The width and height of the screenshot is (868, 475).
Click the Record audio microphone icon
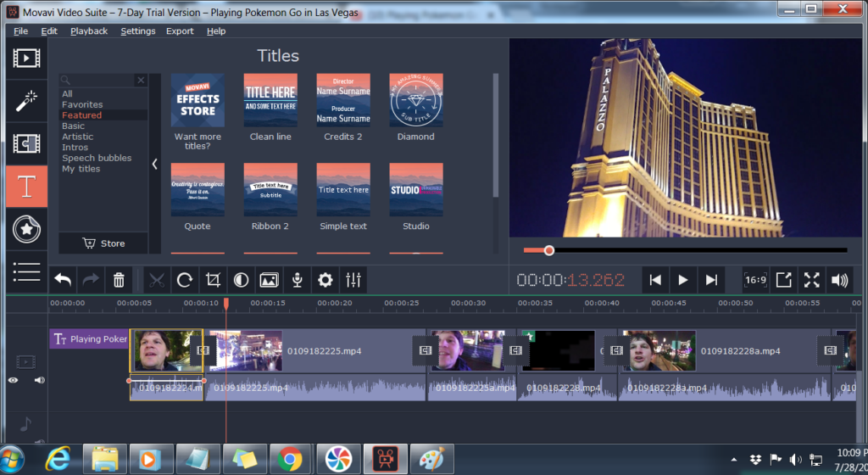(298, 280)
